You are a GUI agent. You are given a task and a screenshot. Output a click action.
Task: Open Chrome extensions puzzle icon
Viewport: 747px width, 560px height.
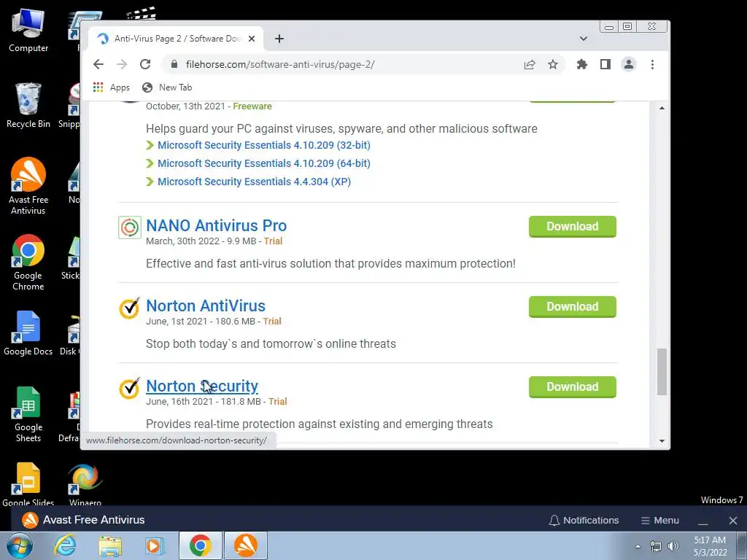(x=581, y=64)
